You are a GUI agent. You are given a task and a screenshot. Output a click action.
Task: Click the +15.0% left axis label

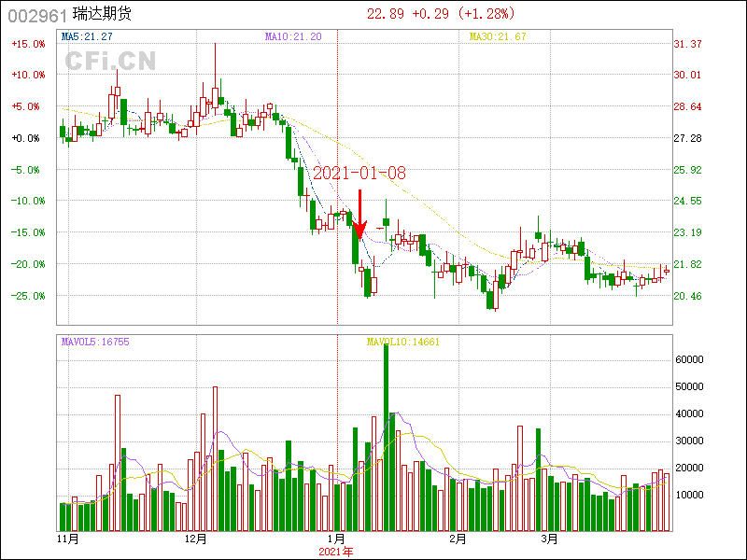click(x=28, y=44)
